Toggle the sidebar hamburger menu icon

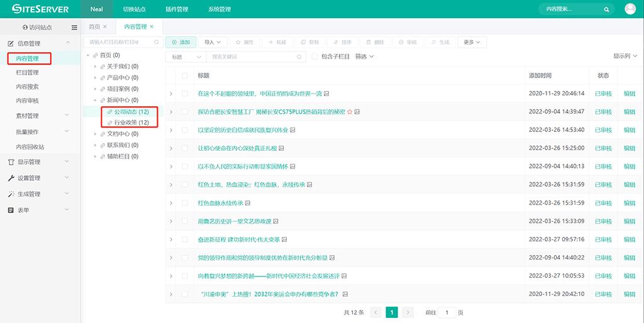point(74,27)
